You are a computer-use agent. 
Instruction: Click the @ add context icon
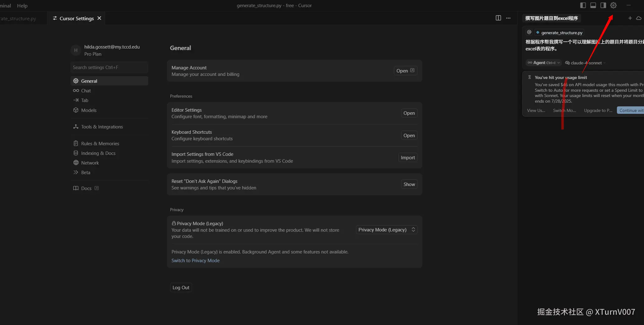(x=529, y=32)
